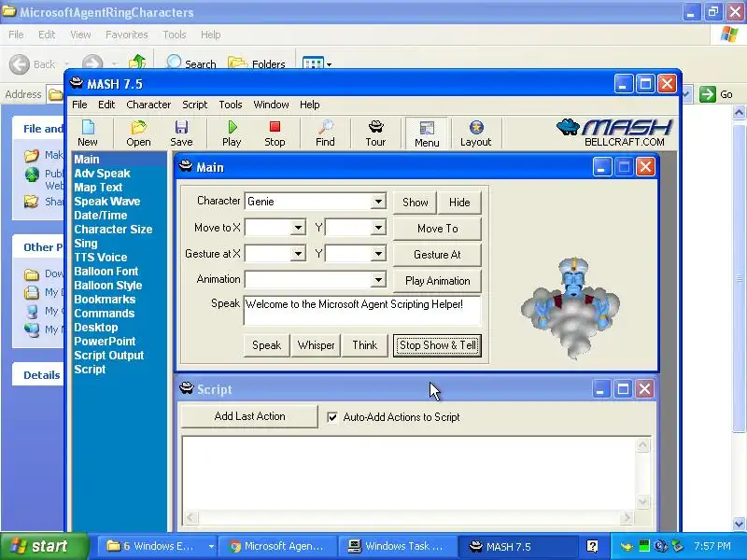
Task: Click the Whisper button
Action: tap(316, 345)
